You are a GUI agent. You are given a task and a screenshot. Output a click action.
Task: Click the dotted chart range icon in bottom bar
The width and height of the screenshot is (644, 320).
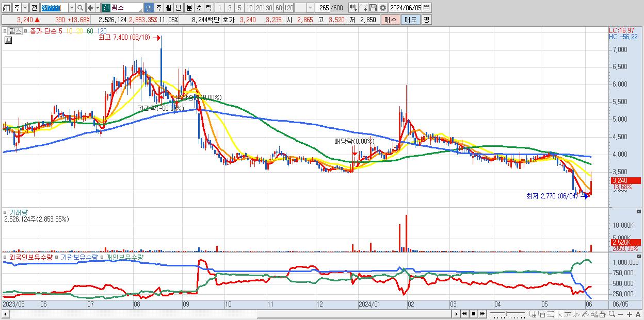[x=550, y=314]
